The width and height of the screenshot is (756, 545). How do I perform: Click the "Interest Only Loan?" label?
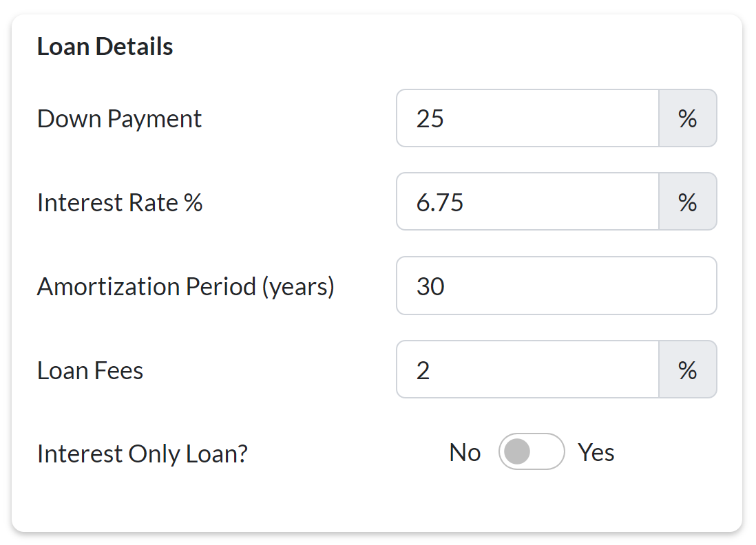142,454
